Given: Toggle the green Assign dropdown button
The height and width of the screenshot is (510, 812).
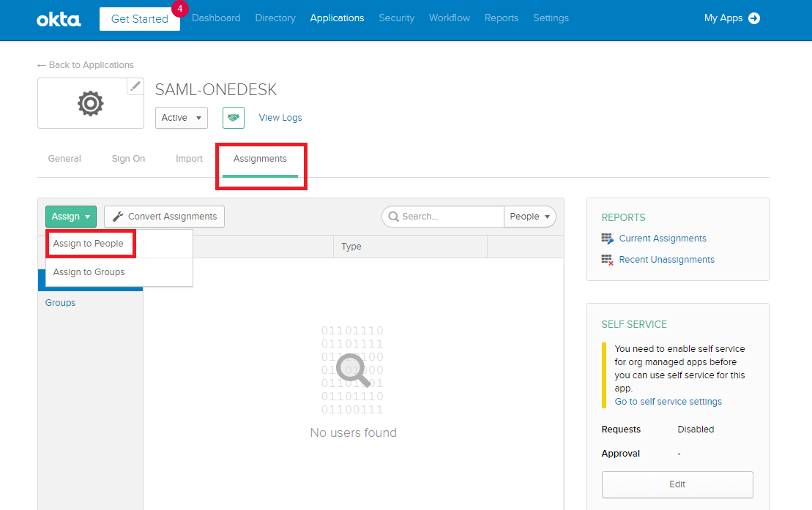Looking at the screenshot, I should (71, 217).
